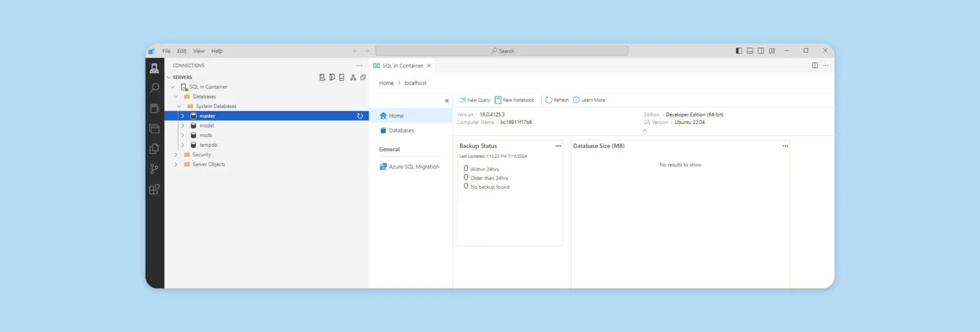Open the Notebooks view in activity bar
Screen dimensions: 980x332
click(154, 109)
